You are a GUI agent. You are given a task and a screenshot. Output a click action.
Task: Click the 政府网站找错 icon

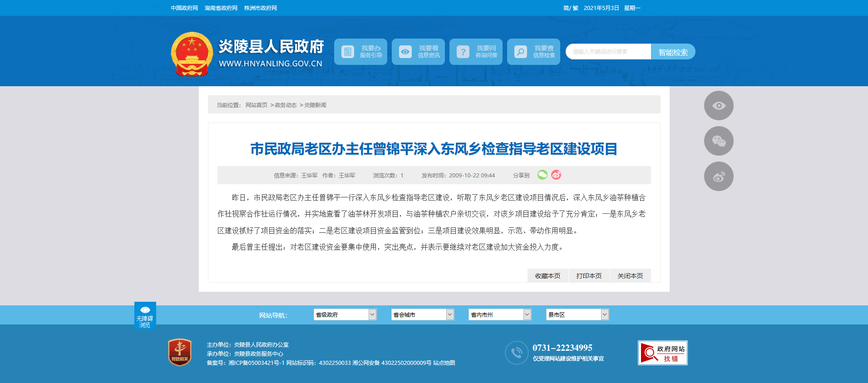click(662, 353)
